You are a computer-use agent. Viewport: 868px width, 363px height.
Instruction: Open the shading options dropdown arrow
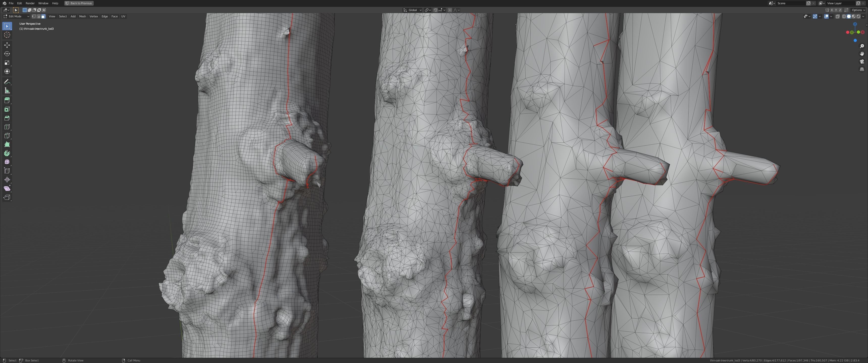pyautogui.click(x=863, y=16)
